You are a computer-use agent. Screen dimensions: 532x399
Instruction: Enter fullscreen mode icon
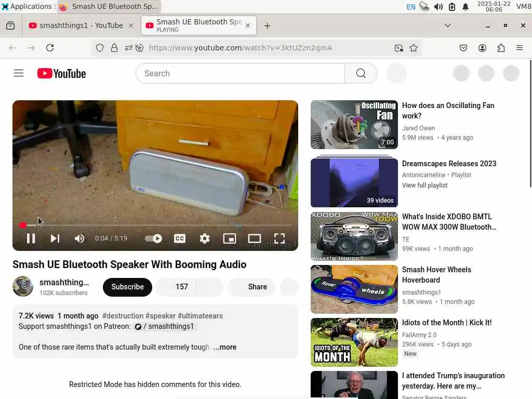(279, 238)
